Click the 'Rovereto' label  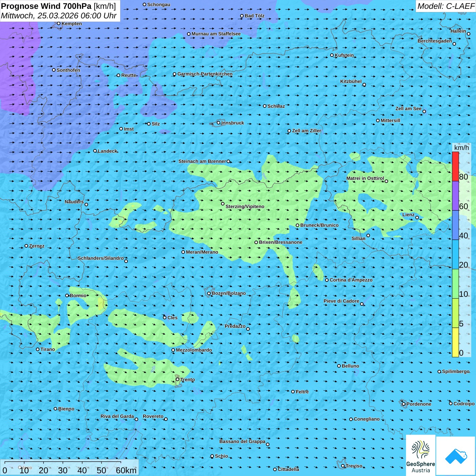tap(153, 416)
